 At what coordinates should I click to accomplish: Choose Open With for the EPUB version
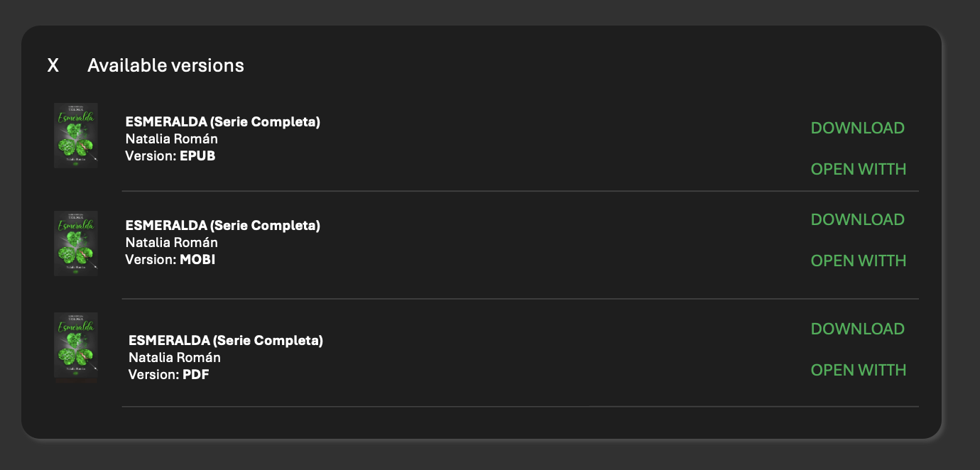(859, 170)
